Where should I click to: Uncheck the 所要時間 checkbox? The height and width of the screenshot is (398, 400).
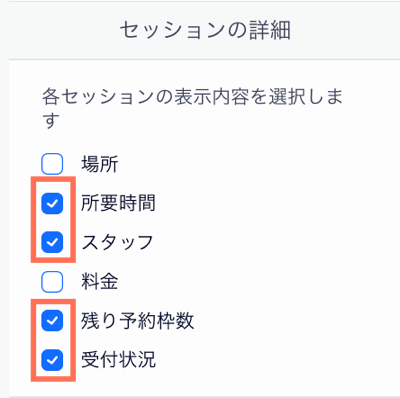point(52,203)
